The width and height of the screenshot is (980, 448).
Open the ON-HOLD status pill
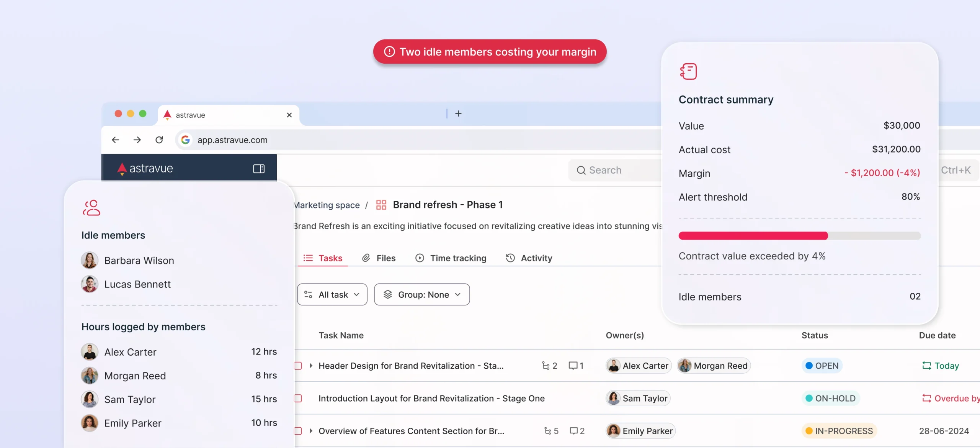830,398
